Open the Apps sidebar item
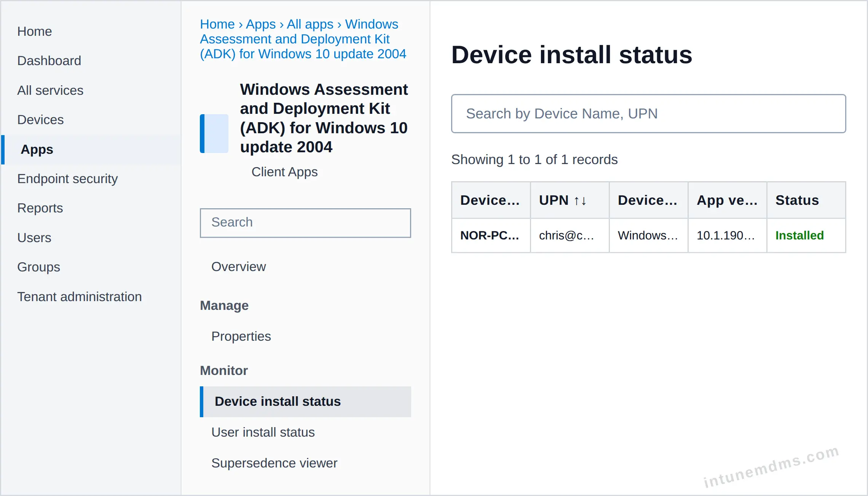The height and width of the screenshot is (496, 868). click(91, 150)
